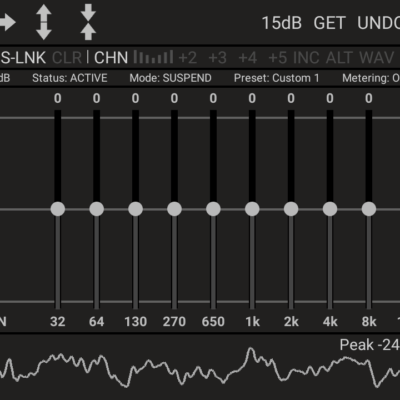Click the Status: ACTIVE label
The image size is (400, 400).
pos(70,78)
